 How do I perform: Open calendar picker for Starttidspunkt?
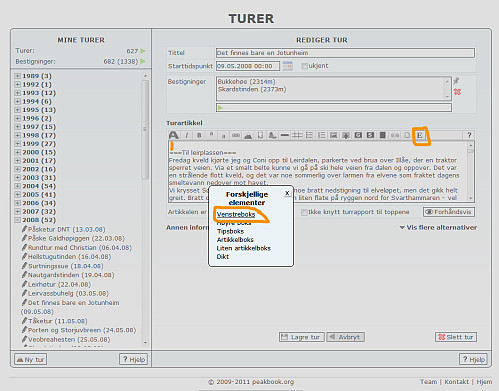pyautogui.click(x=287, y=66)
